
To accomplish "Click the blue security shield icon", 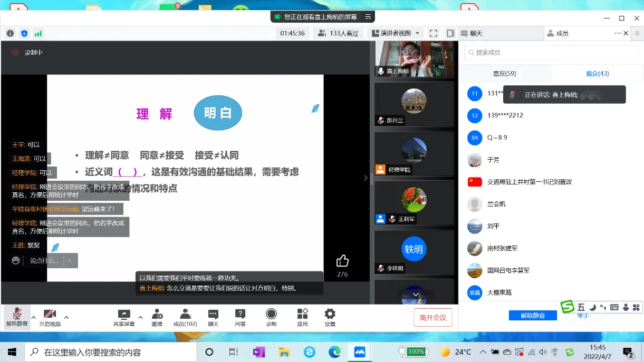I will pyautogui.click(x=24, y=33).
